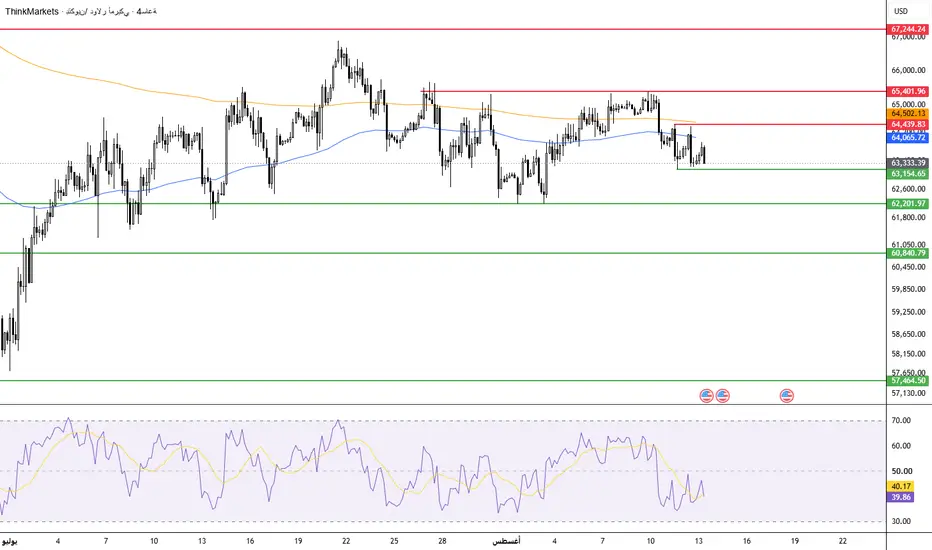Screen dimensions: 932x550
Task: Click the purple RSI value label 39.86
Action: (x=901, y=497)
